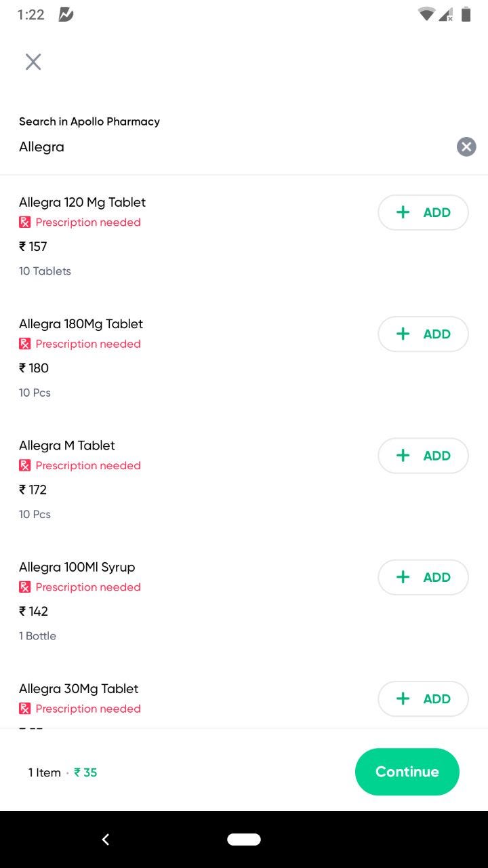Add Allegra M Tablet to cart
The width and height of the screenshot is (488, 868).
[x=423, y=456]
